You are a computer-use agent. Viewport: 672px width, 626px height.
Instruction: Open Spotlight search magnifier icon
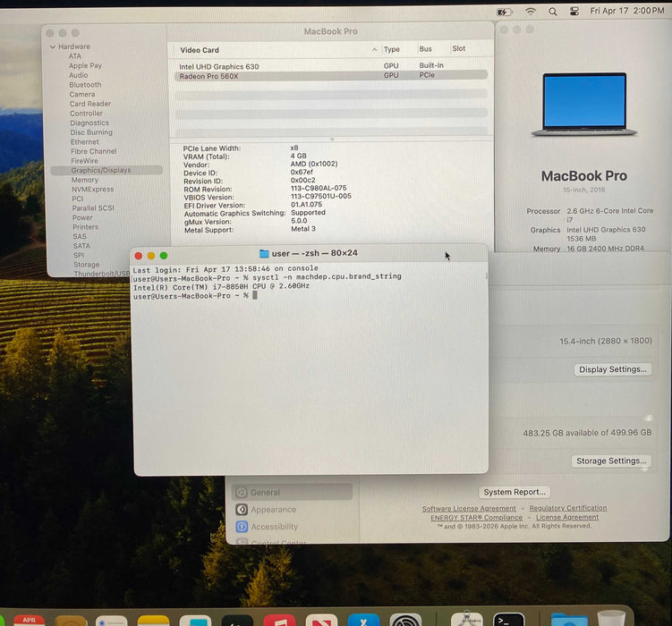point(553,12)
